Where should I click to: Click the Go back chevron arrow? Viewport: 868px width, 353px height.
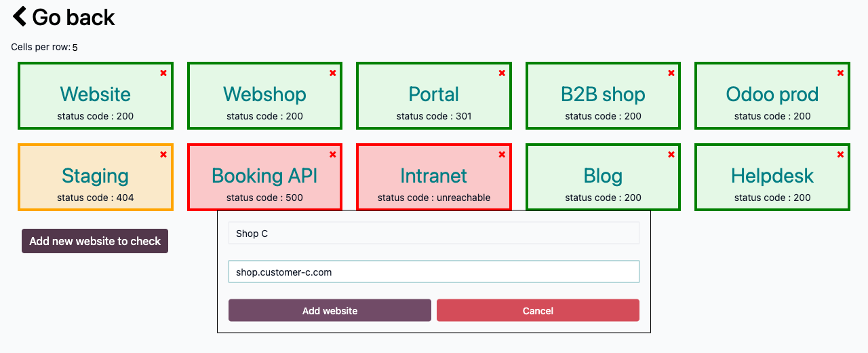(20, 16)
